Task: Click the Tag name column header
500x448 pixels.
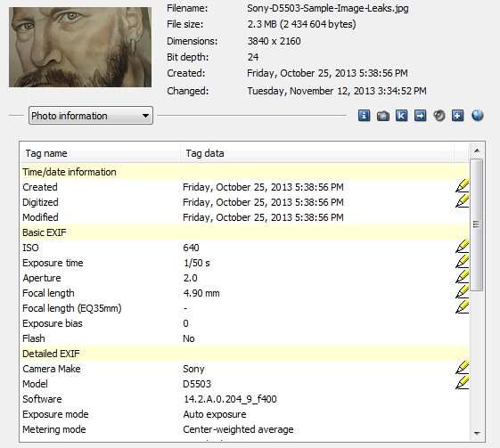Action: 101,153
